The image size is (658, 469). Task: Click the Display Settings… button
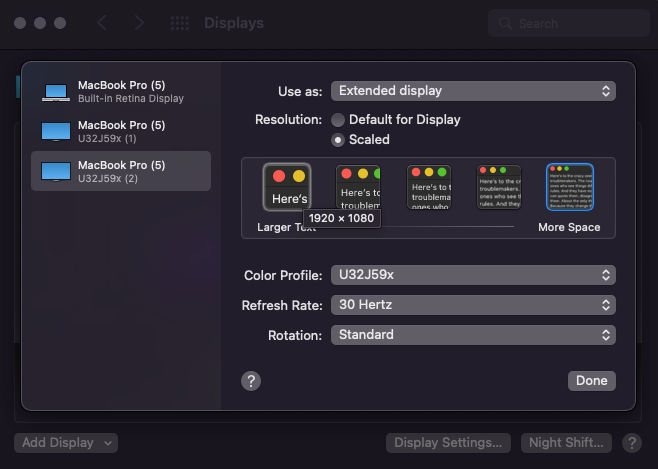click(x=448, y=443)
